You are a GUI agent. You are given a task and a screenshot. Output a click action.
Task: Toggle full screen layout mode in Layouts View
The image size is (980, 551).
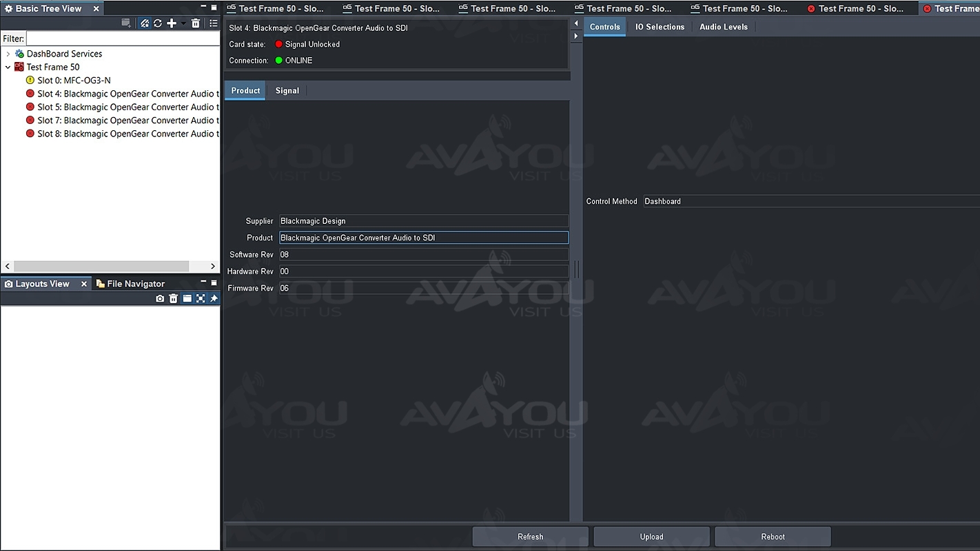point(201,298)
